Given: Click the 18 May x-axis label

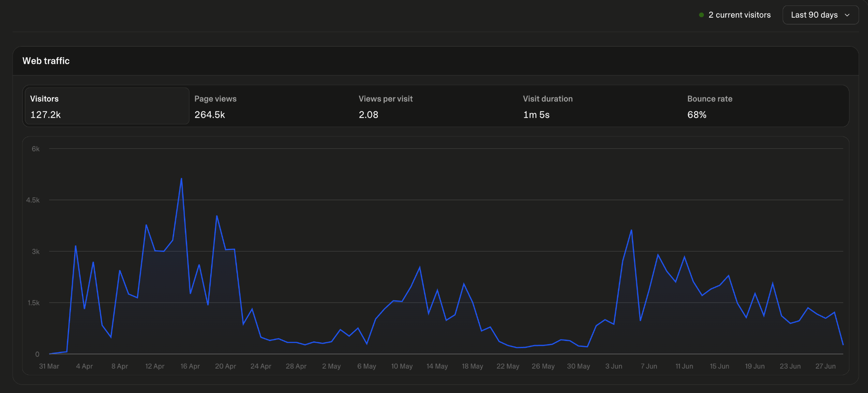Looking at the screenshot, I should click(472, 366).
